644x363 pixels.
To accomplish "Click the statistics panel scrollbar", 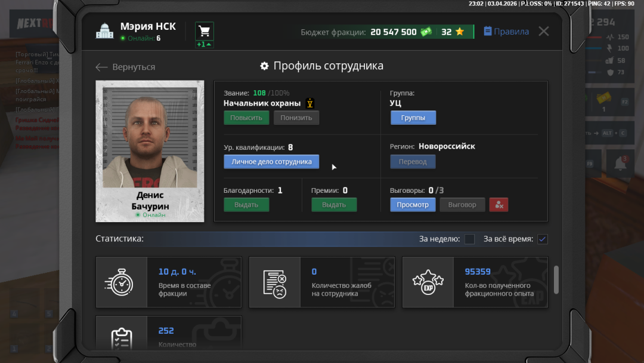I will [x=556, y=280].
